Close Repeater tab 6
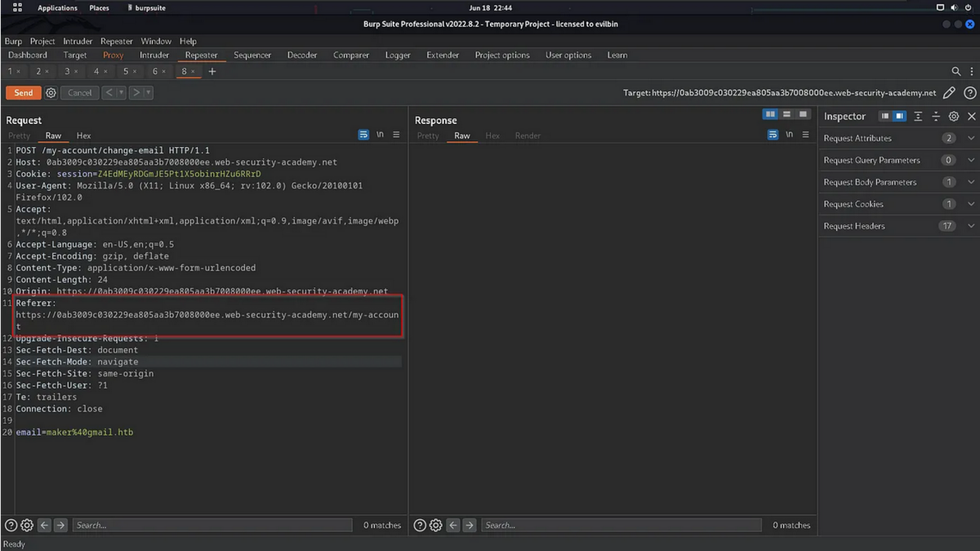 coord(163,72)
